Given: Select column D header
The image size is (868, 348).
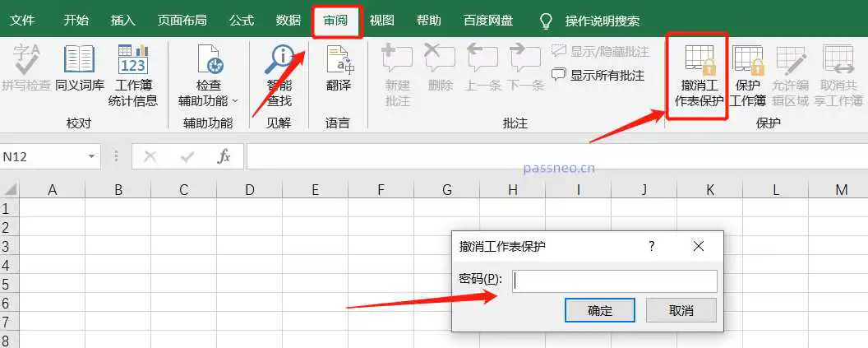Looking at the screenshot, I should (x=250, y=190).
